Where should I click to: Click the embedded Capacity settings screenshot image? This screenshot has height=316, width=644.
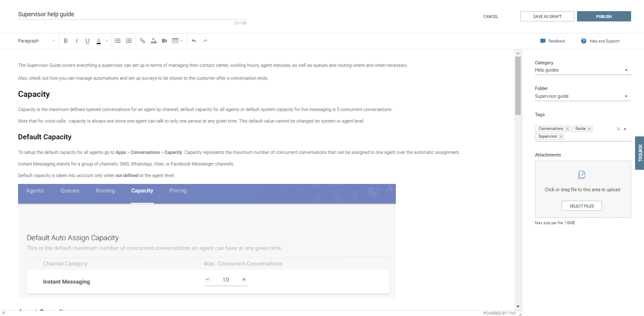(207, 241)
